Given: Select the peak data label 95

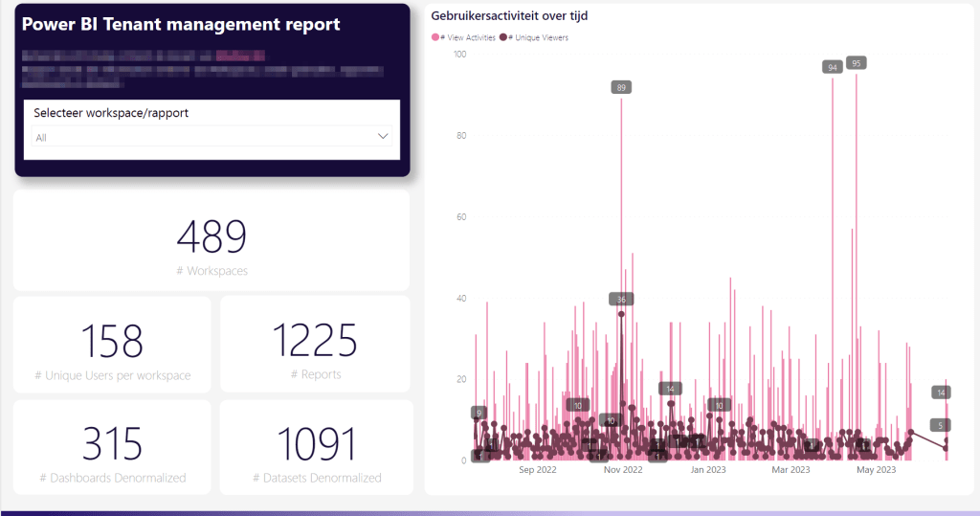Looking at the screenshot, I should 857,63.
